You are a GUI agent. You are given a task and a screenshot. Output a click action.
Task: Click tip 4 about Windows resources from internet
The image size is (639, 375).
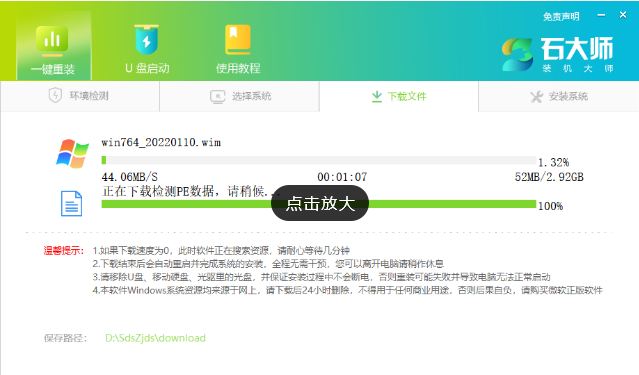tap(347, 290)
